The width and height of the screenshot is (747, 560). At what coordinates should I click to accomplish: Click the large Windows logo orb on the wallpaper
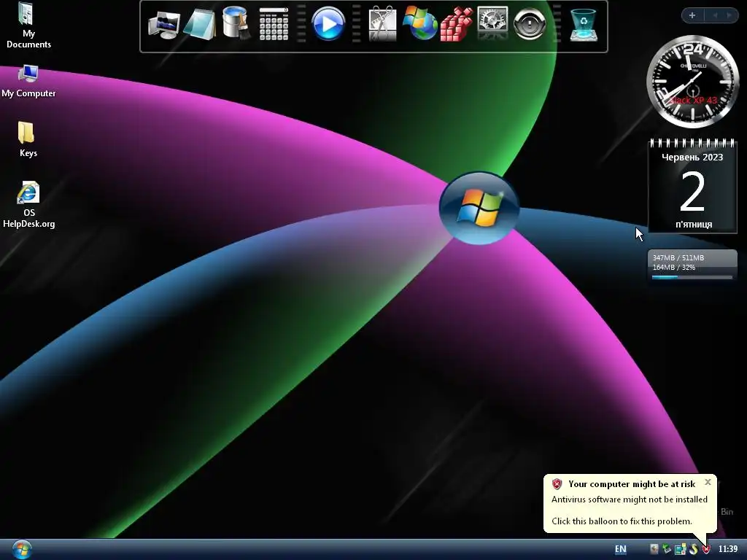tap(479, 208)
